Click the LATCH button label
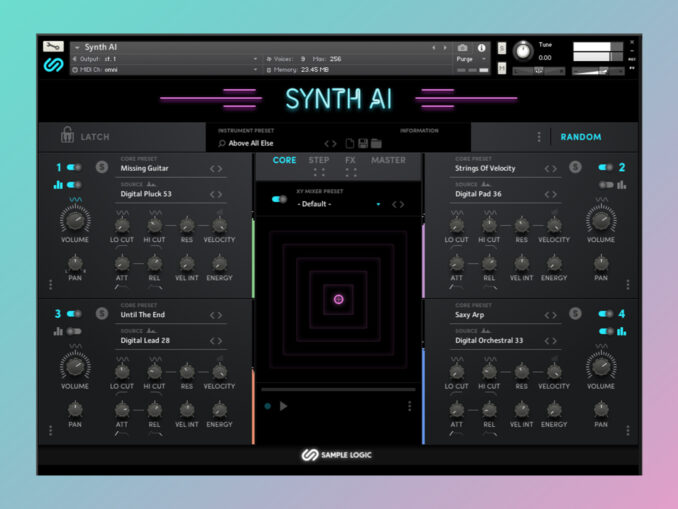The height and width of the screenshot is (509, 678). [95, 137]
